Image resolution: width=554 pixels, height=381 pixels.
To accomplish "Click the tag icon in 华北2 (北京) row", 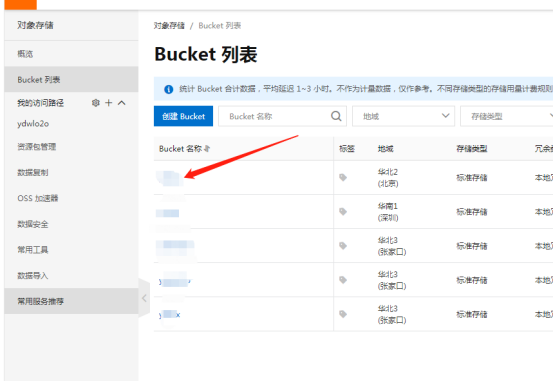I will coord(343,177).
